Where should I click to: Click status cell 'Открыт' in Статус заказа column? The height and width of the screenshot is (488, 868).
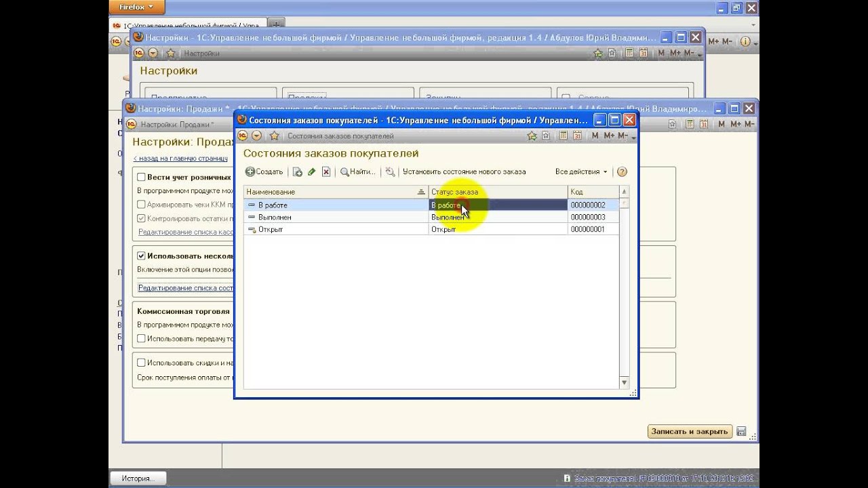[498, 229]
